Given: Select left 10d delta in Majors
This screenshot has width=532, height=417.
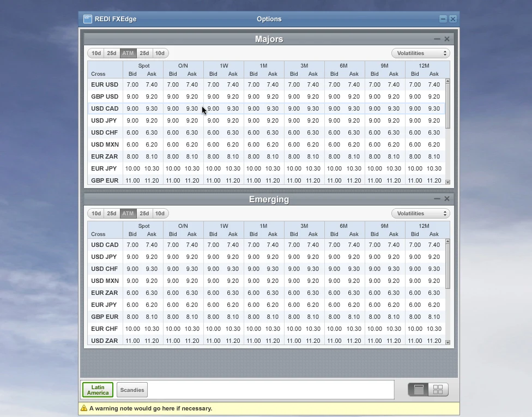Looking at the screenshot, I should point(96,53).
